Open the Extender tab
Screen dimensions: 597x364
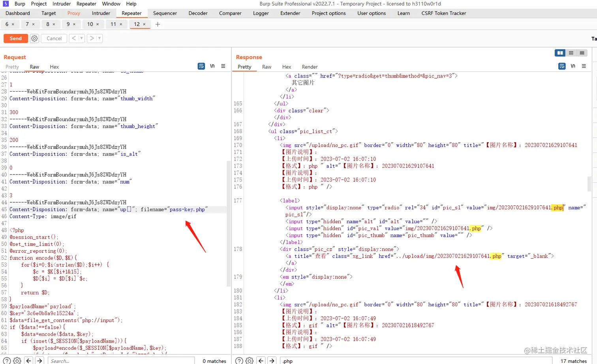(x=290, y=13)
